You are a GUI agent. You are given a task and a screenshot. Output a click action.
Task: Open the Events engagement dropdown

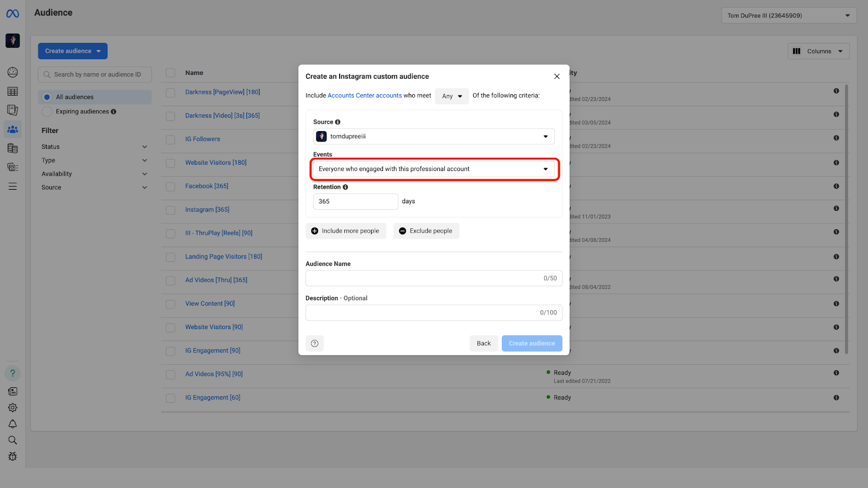click(433, 169)
